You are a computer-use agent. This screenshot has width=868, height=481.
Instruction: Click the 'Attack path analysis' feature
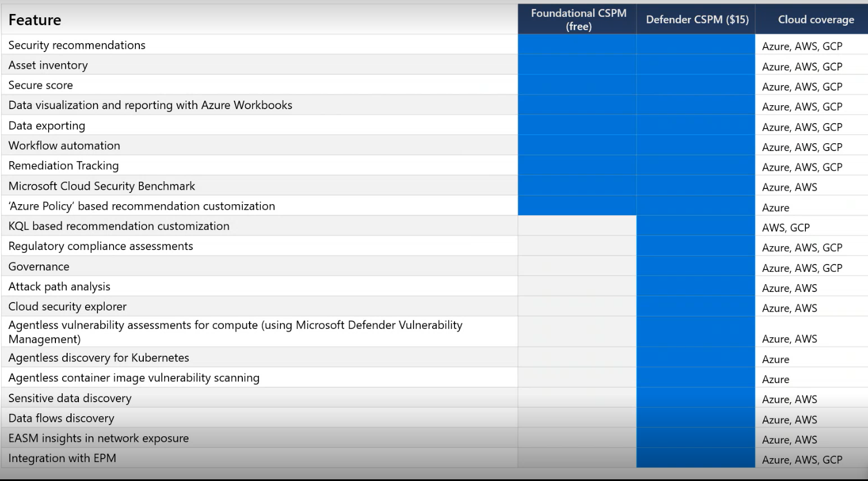coord(59,287)
